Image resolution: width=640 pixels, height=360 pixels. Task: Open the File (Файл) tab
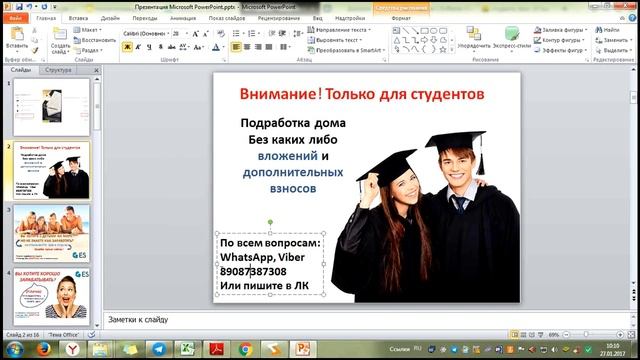point(16,18)
